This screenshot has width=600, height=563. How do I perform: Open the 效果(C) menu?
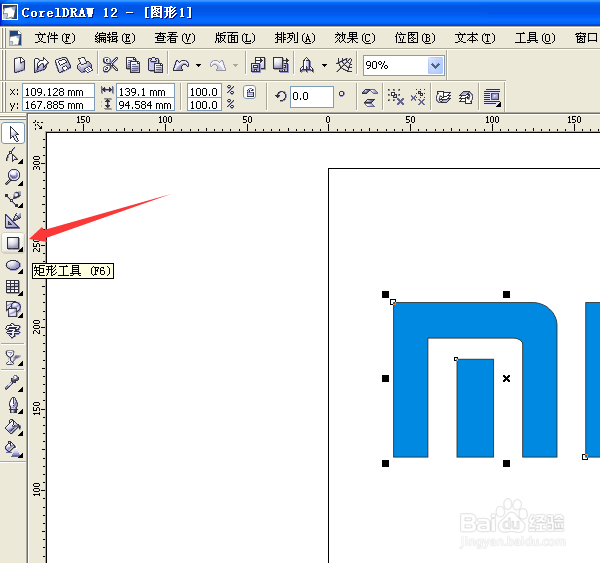click(355, 38)
